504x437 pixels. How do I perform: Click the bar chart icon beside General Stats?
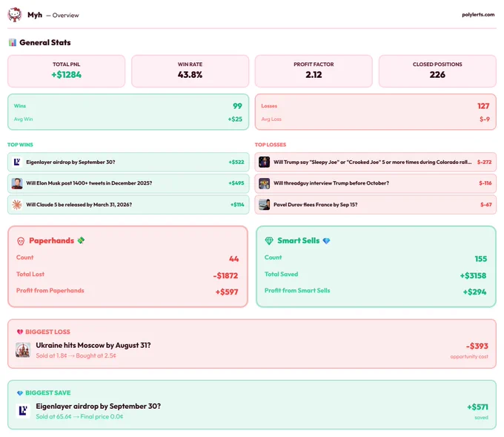[x=13, y=42]
